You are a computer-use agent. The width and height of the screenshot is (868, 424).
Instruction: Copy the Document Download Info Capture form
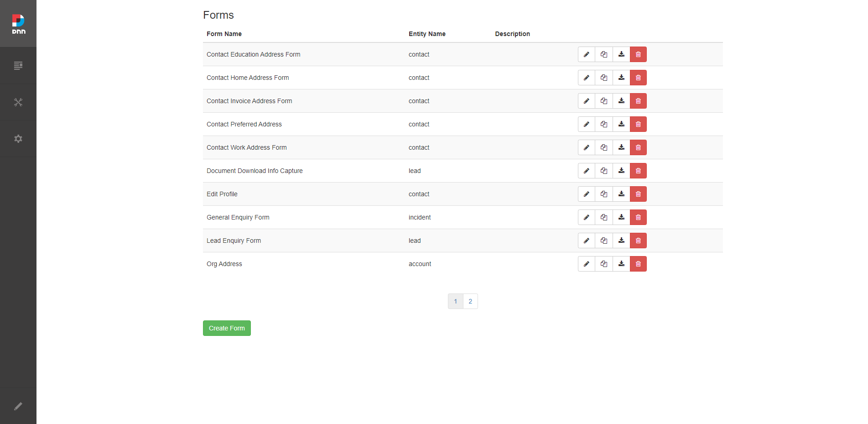[x=604, y=171]
